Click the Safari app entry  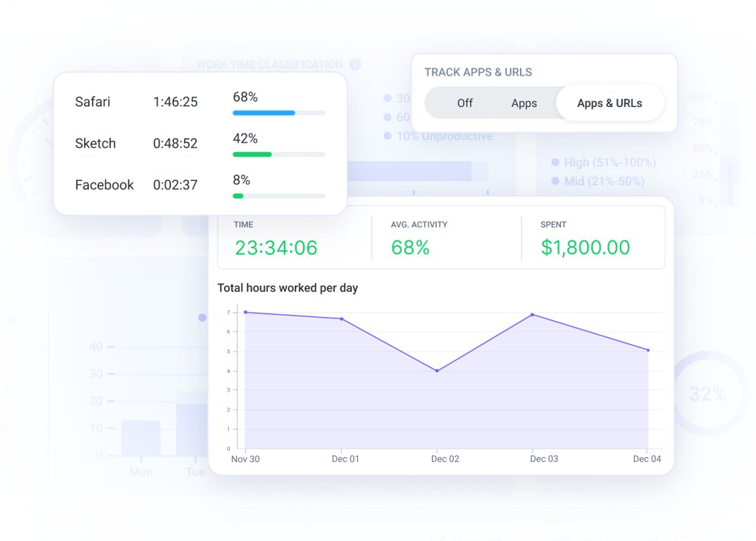click(x=92, y=101)
